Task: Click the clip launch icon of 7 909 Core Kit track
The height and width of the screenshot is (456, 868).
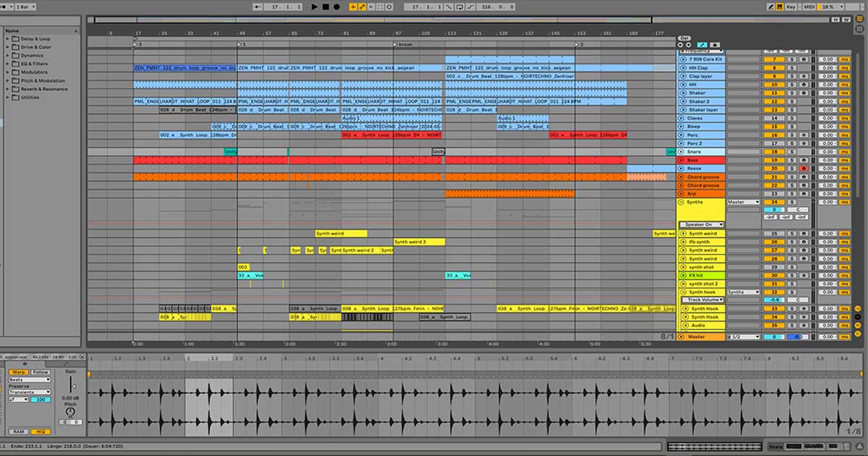Action: (681, 59)
